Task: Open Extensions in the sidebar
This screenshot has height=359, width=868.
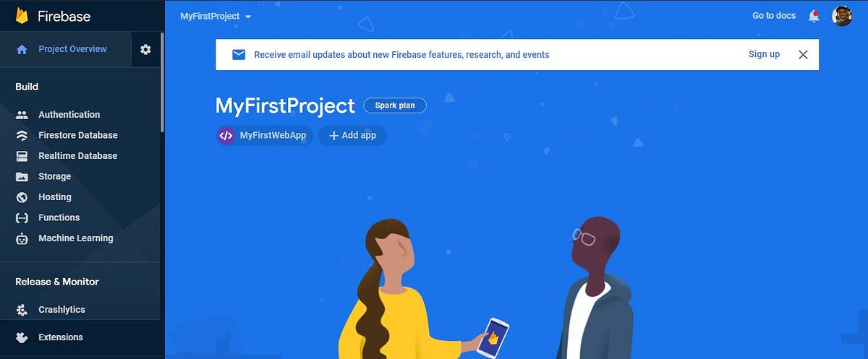Action: coord(60,337)
